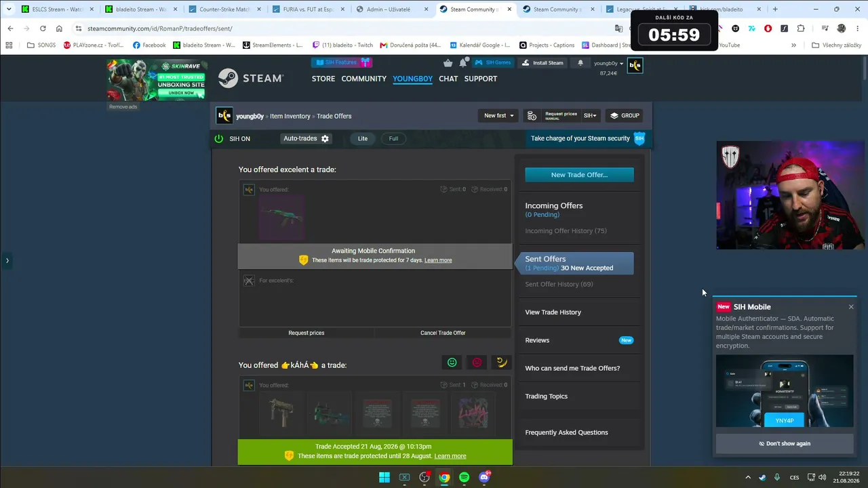Open Sent Offer History (69)
This screenshot has height=488, width=868.
point(559,284)
